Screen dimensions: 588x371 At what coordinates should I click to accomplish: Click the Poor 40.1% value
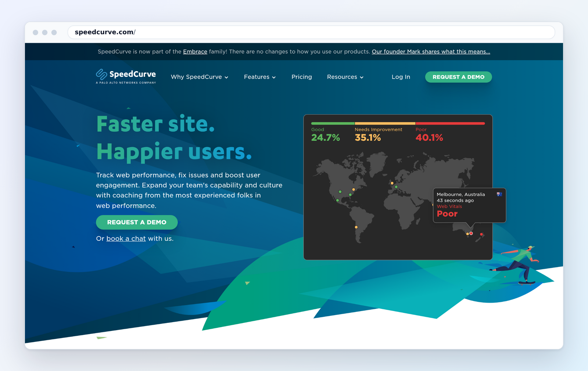pos(429,138)
